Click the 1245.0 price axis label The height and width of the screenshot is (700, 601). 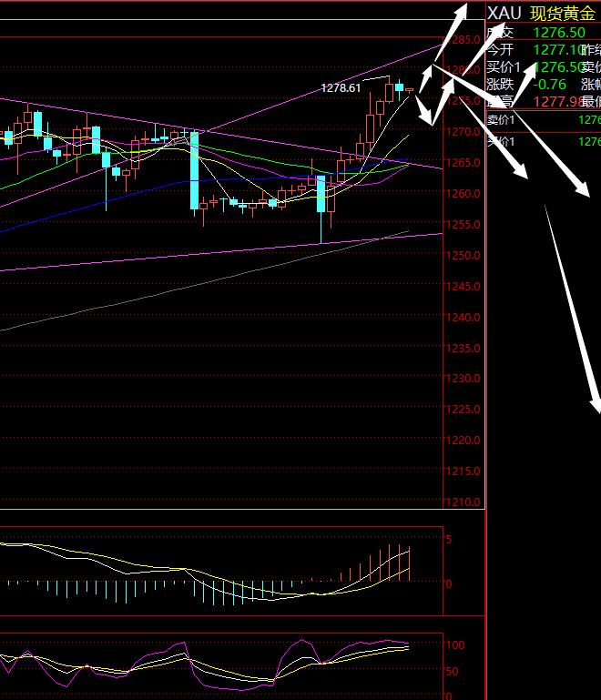[463, 286]
